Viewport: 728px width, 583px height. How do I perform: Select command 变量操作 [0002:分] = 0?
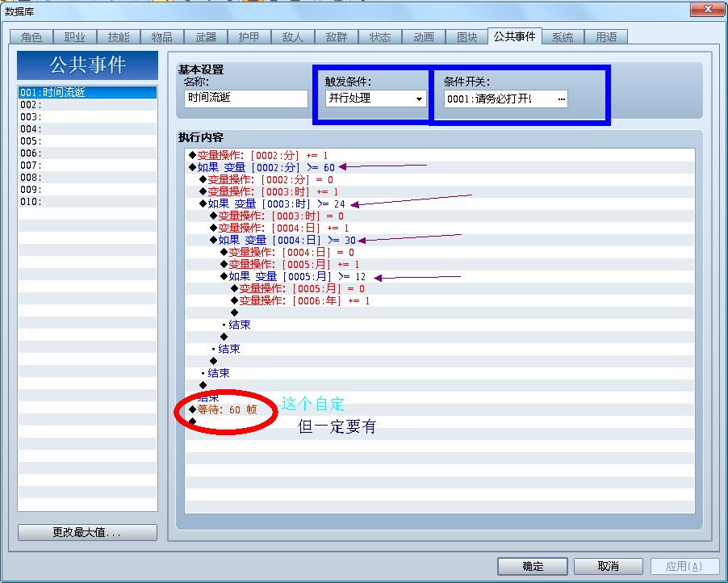[440, 179]
